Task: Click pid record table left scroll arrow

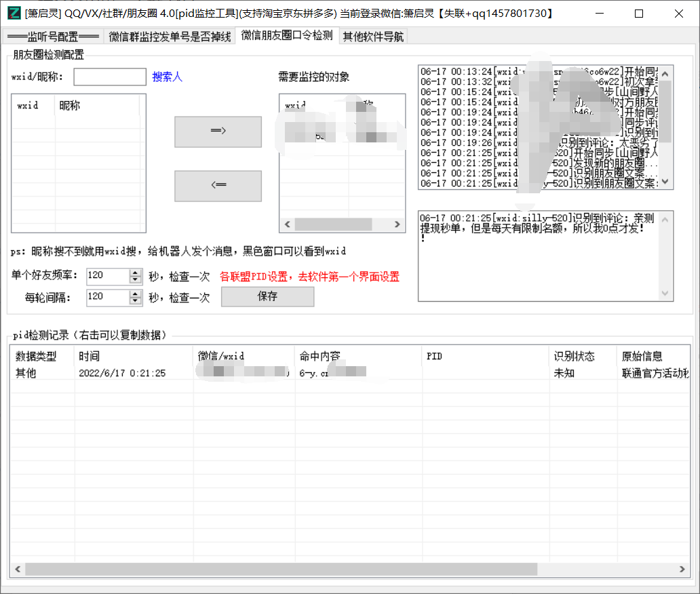Action: click(18, 569)
